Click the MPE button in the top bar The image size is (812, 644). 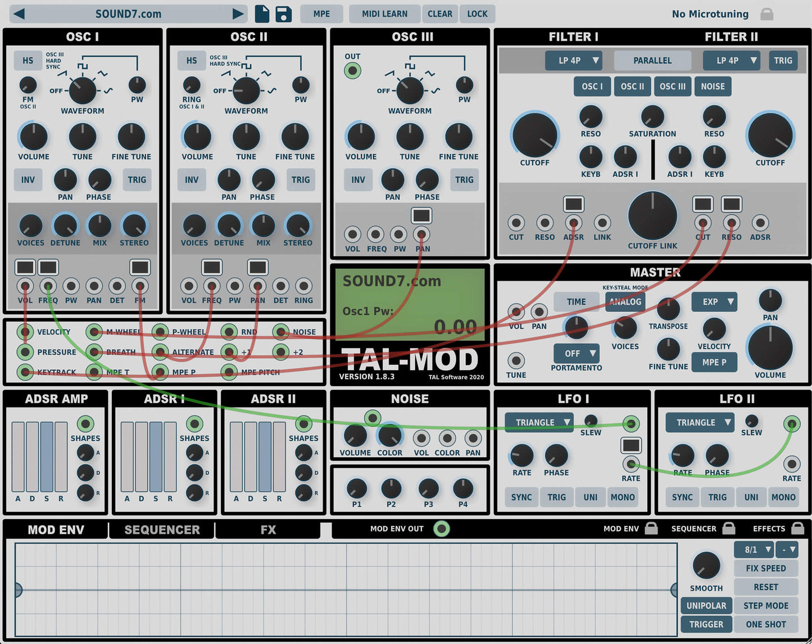[321, 14]
